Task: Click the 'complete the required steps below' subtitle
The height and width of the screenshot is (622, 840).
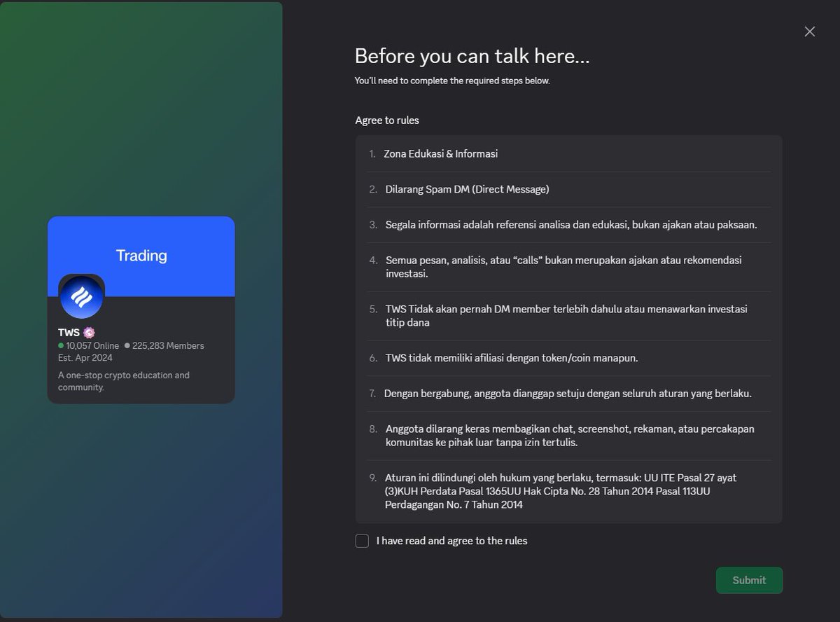Action: point(452,81)
